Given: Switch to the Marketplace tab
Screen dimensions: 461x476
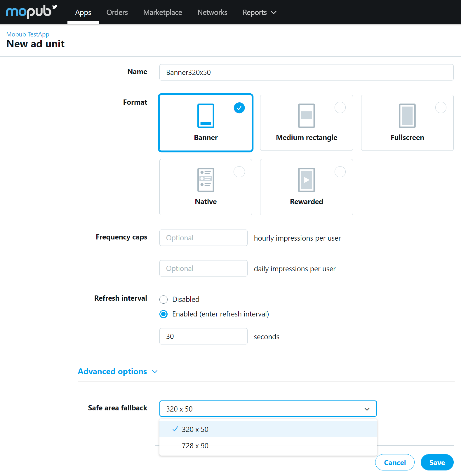Looking at the screenshot, I should [163, 12].
